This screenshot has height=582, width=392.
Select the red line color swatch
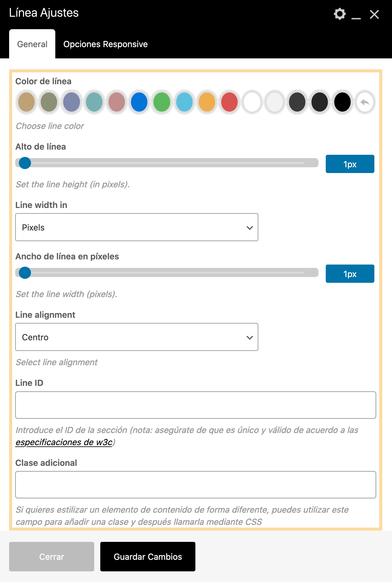point(229,102)
